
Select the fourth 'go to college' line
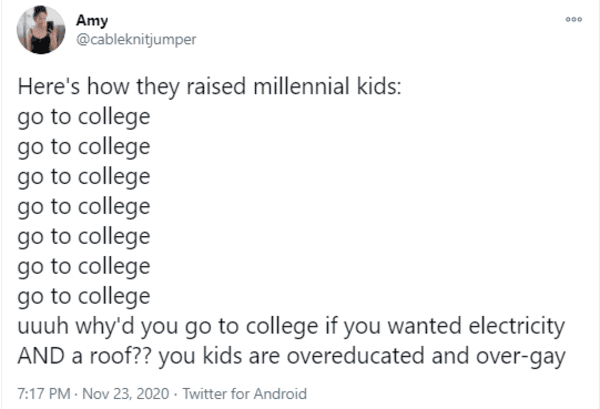point(84,207)
